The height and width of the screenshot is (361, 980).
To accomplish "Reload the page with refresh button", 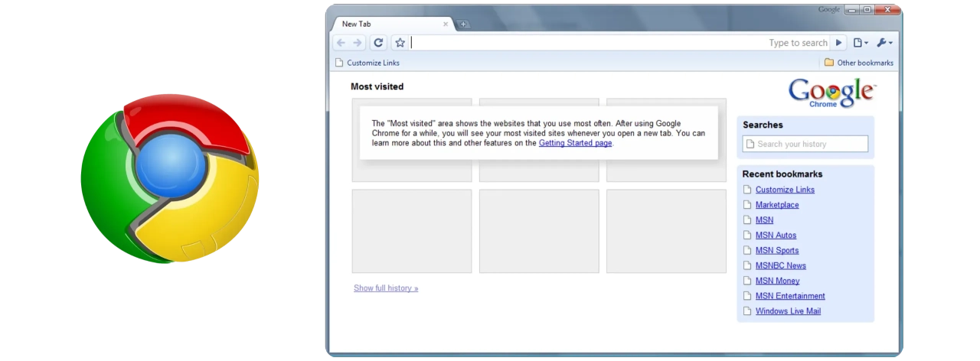I will tap(378, 43).
